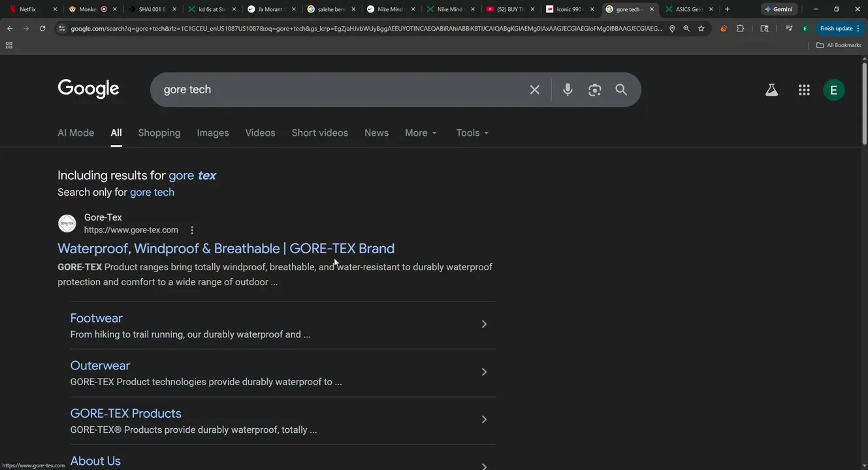The image size is (868, 470).
Task: Go forward with the browser forward arrow
Action: (x=26, y=29)
